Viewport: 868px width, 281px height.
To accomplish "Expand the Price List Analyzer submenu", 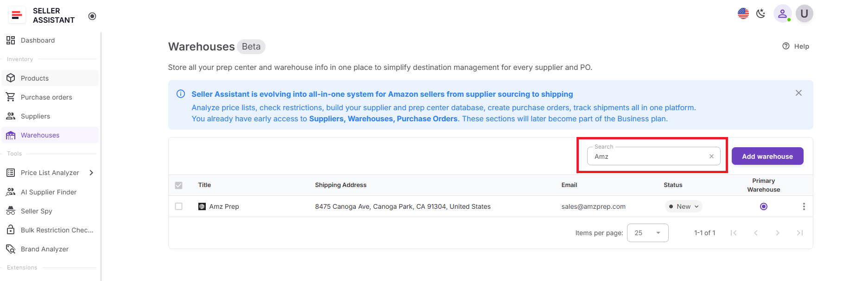I will [x=91, y=173].
